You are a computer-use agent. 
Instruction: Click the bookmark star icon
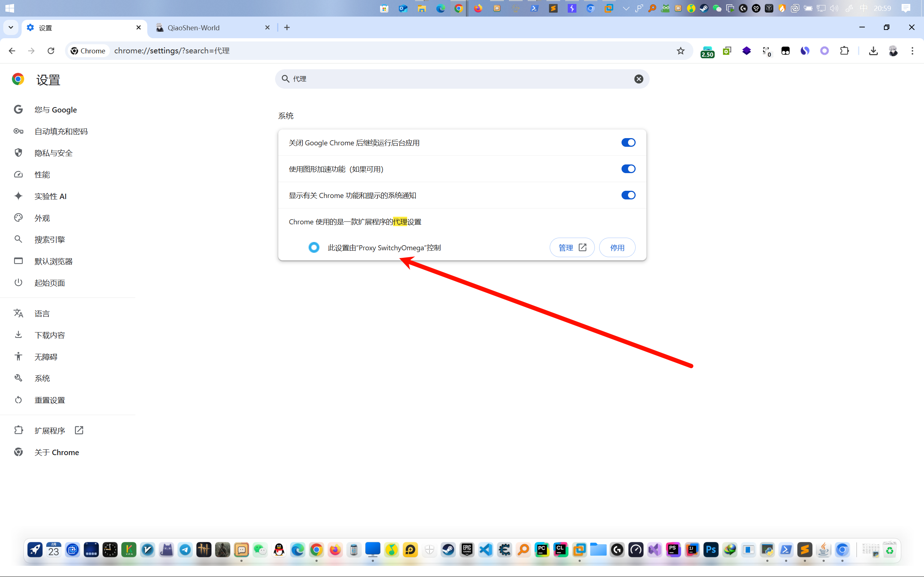pyautogui.click(x=680, y=51)
